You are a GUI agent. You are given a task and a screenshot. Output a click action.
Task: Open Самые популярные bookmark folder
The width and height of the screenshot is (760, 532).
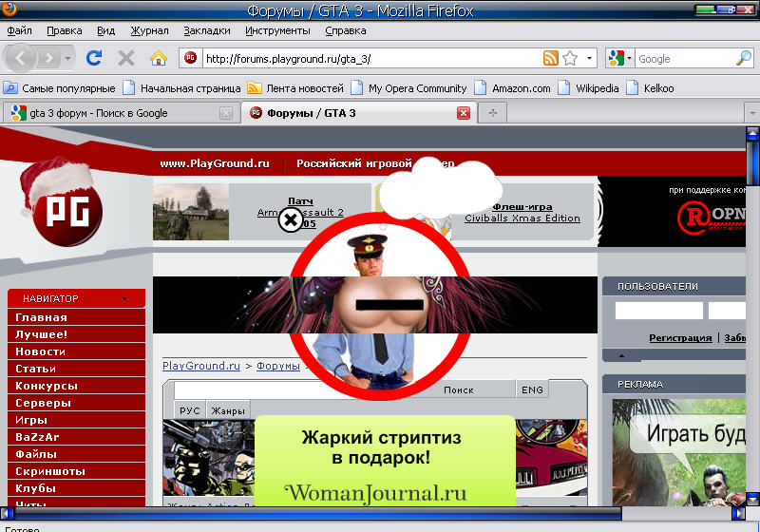coord(60,88)
